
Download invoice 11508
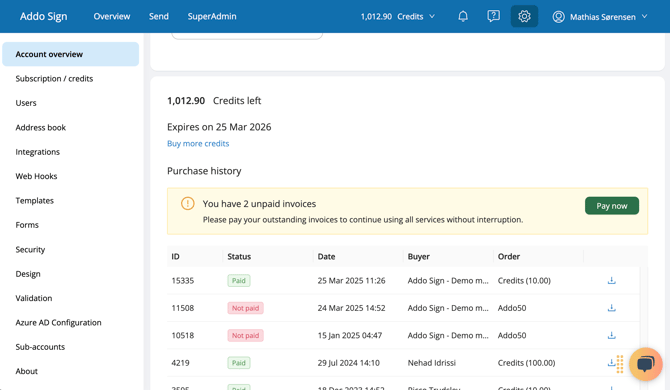(x=611, y=308)
